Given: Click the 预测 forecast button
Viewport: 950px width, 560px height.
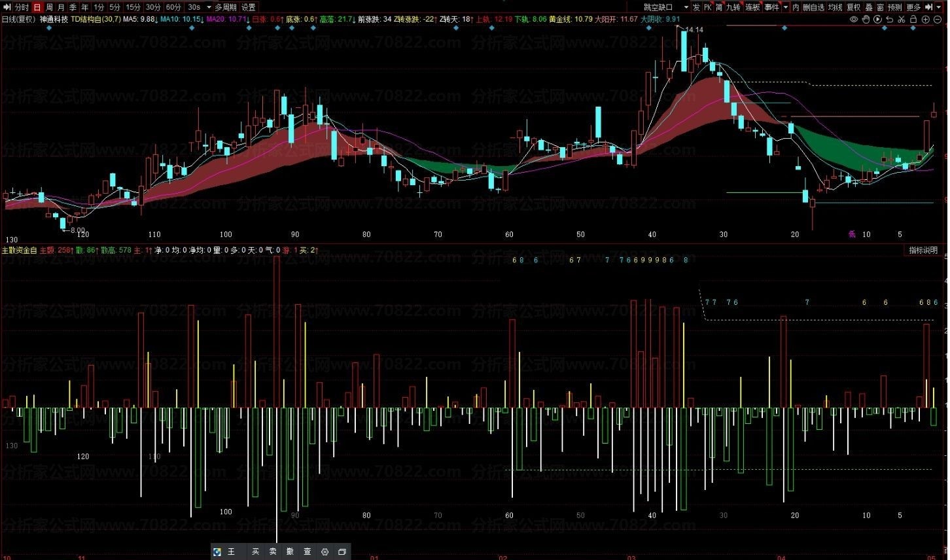Looking at the screenshot, I should point(894,7).
